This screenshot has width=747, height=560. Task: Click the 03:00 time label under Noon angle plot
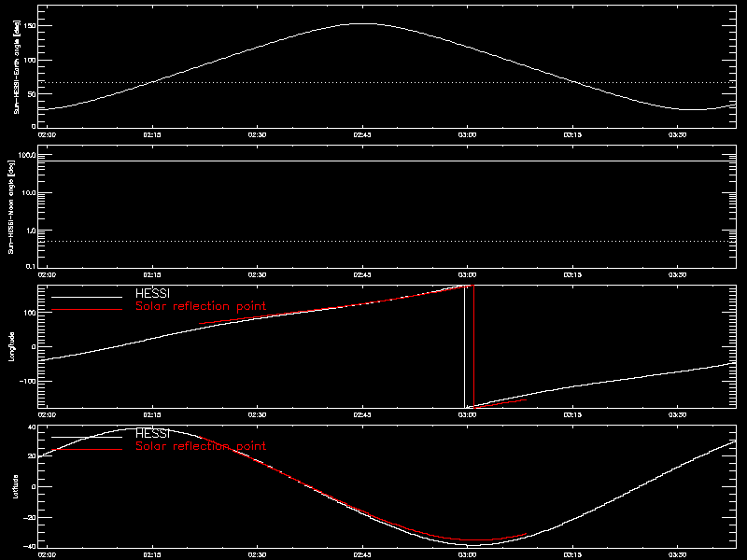[468, 274]
